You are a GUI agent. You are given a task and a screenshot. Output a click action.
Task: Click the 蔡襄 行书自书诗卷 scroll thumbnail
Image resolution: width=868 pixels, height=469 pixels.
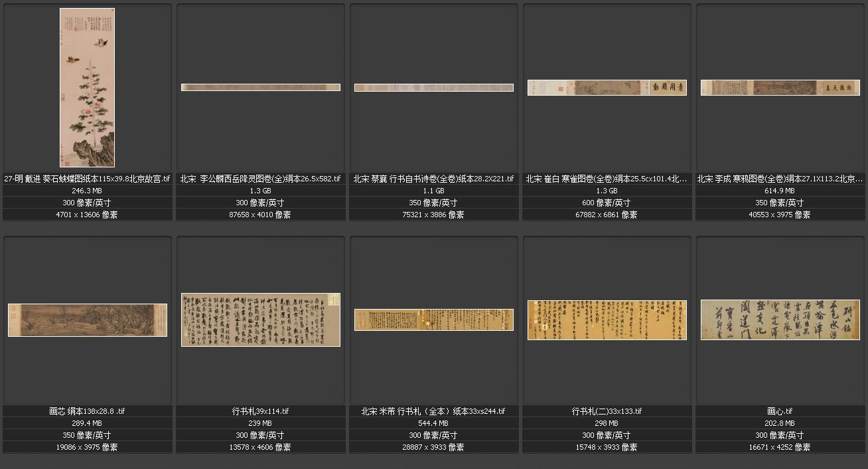coord(433,88)
